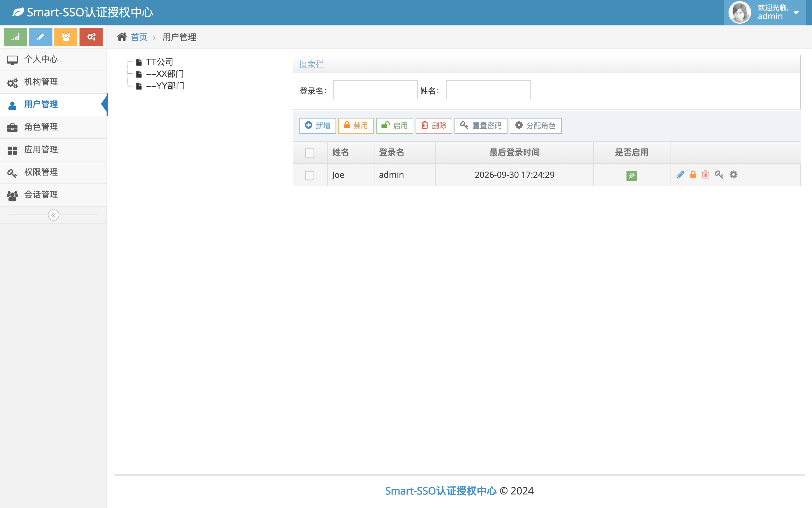The width and height of the screenshot is (812, 508).
Task: Open the admin user dropdown arrow
Action: coord(796,13)
